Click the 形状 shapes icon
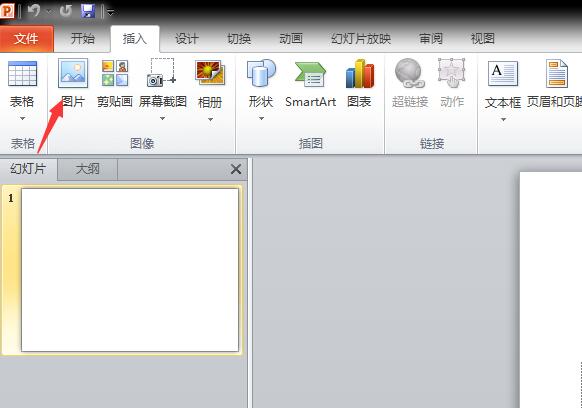 261,73
